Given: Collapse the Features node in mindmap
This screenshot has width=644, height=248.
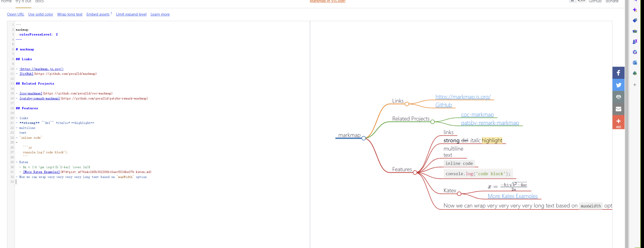Looking at the screenshot, I should [x=415, y=172].
